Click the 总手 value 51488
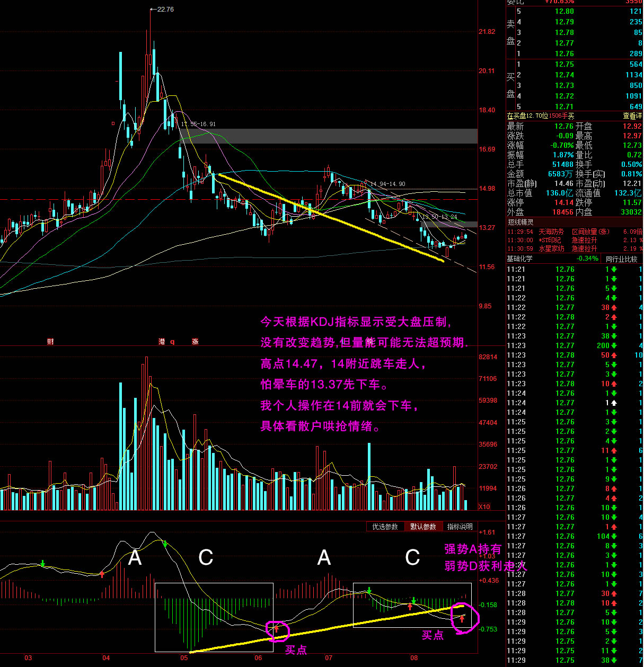This screenshot has height=667, width=644. [563, 164]
